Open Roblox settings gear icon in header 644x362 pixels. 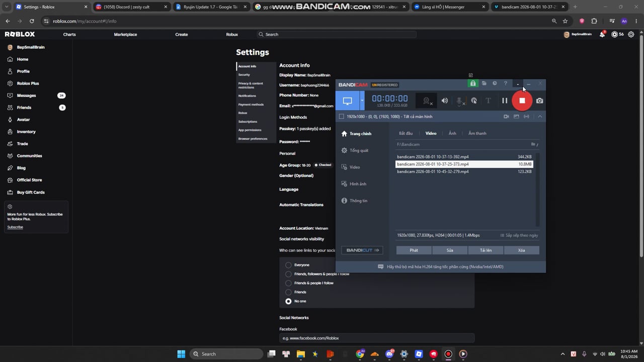(x=631, y=34)
